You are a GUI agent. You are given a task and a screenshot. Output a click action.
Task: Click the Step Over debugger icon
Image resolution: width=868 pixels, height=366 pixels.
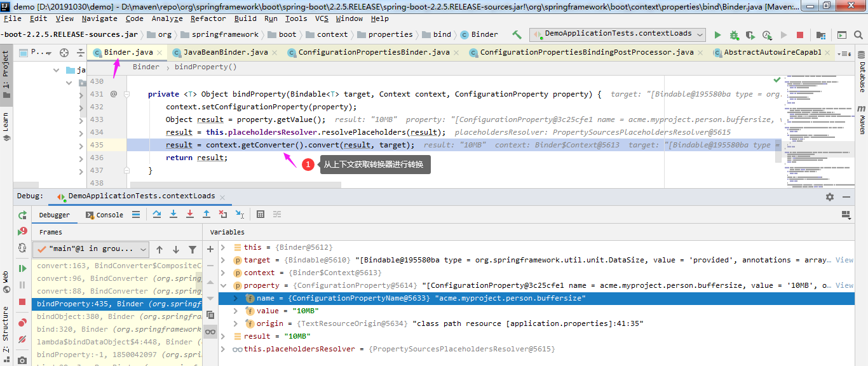tap(156, 215)
